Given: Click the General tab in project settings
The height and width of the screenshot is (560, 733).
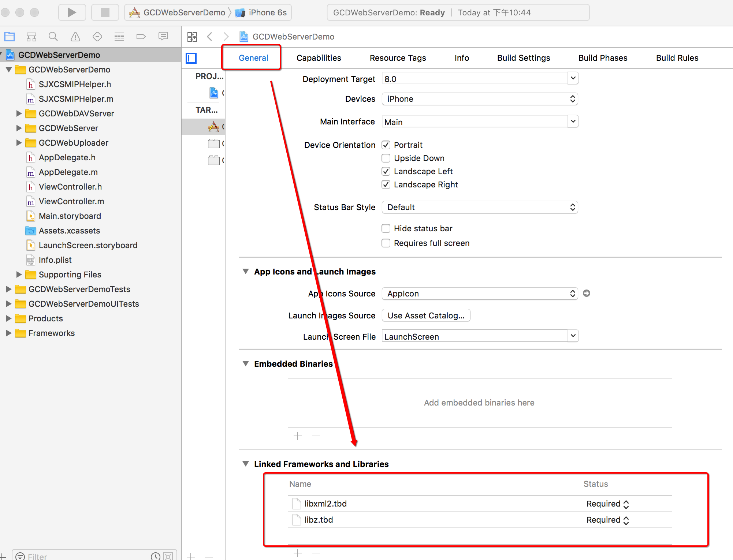Looking at the screenshot, I should (x=253, y=57).
